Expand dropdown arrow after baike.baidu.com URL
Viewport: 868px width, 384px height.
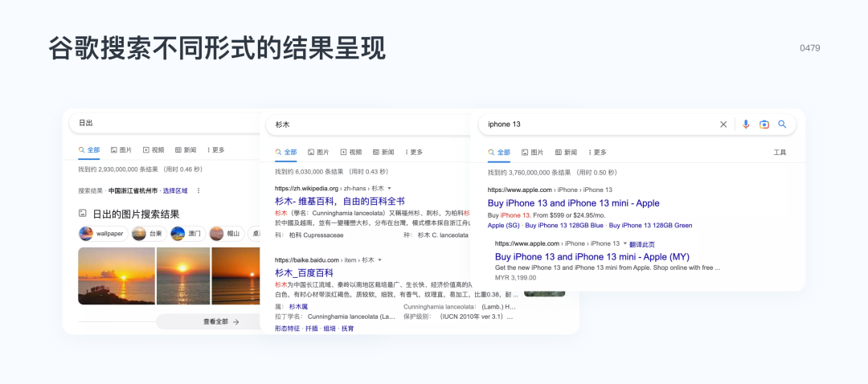[x=379, y=260]
